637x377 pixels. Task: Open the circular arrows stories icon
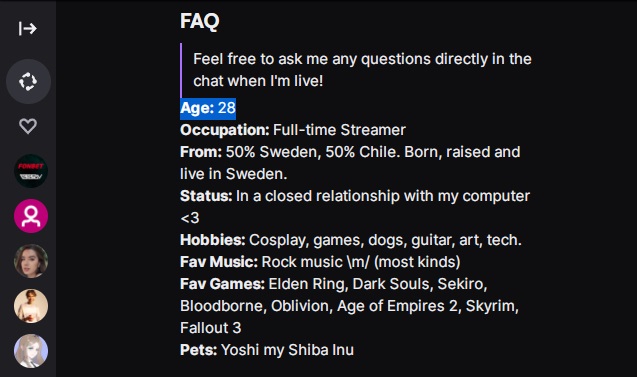point(28,81)
